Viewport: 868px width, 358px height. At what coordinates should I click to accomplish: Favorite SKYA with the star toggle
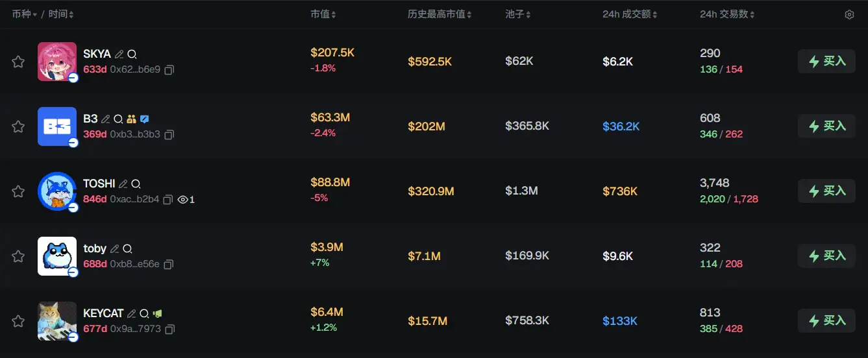point(18,62)
